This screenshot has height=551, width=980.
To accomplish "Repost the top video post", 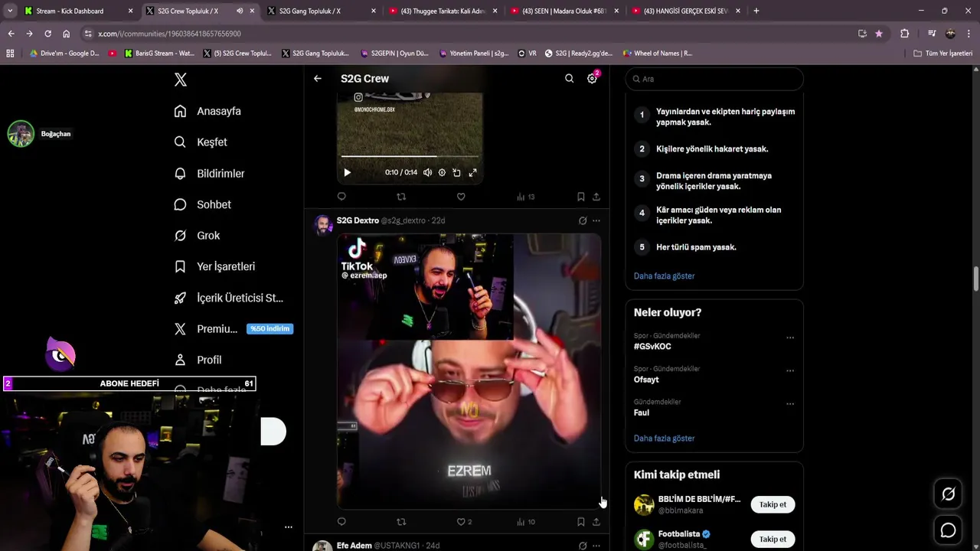I will [x=401, y=197].
